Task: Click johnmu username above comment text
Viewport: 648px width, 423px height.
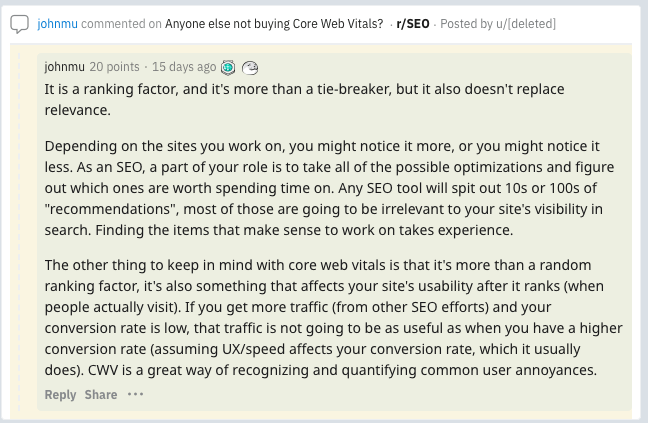Action: coord(64,67)
